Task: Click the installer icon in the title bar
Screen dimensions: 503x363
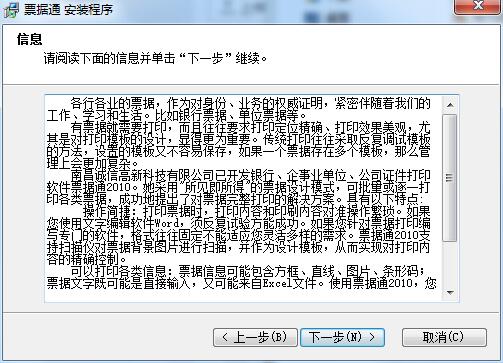Action: (x=11, y=9)
